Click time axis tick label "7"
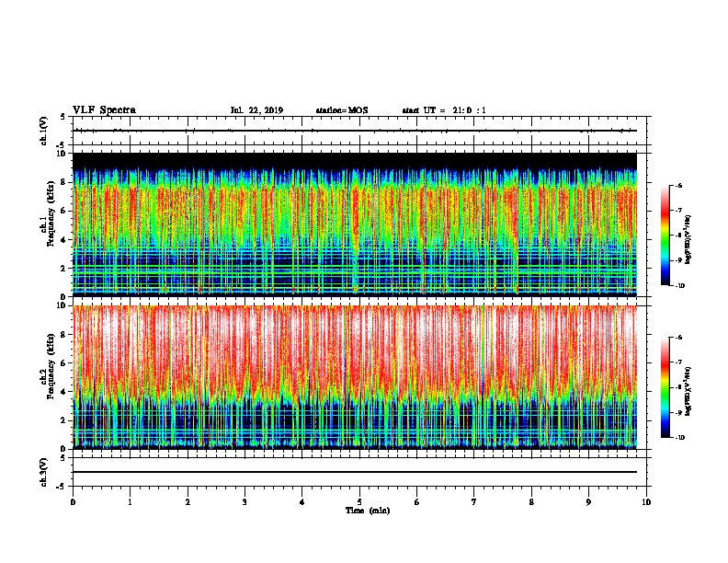 (474, 502)
